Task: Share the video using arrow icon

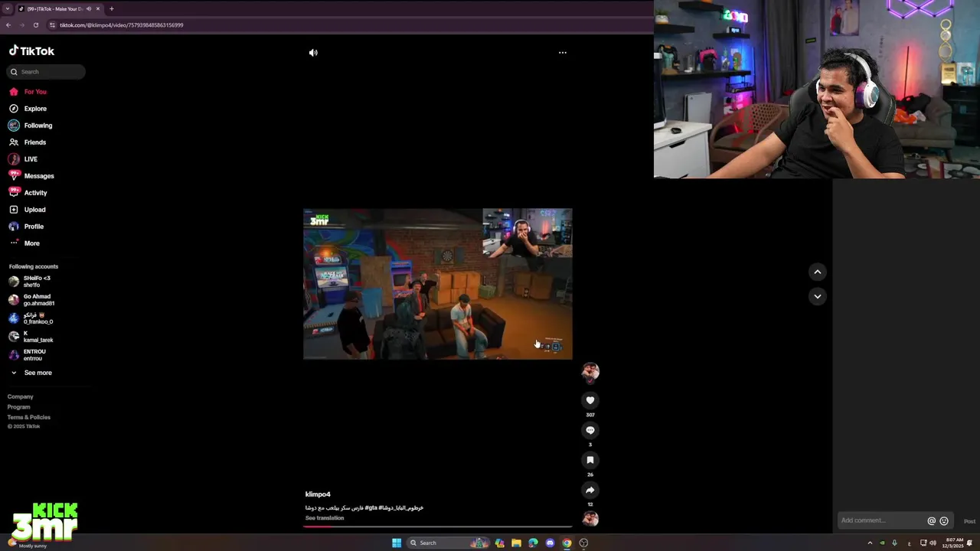Action: [590, 490]
